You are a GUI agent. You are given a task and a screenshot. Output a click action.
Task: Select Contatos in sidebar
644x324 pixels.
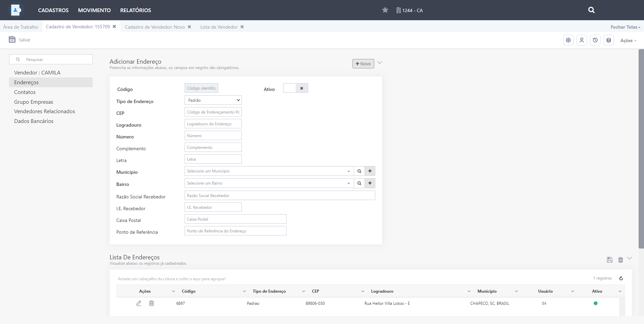[51, 92]
